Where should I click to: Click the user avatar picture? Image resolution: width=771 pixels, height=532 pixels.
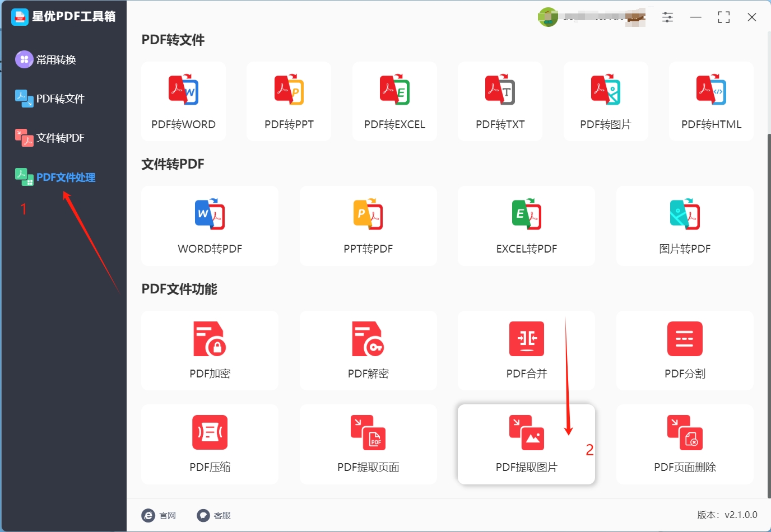tap(548, 17)
